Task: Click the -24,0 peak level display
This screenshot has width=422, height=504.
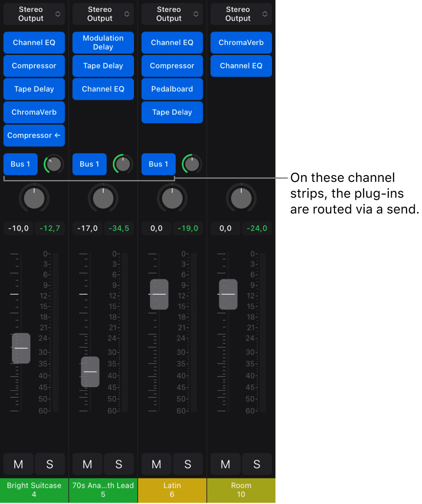Action: 257,229
